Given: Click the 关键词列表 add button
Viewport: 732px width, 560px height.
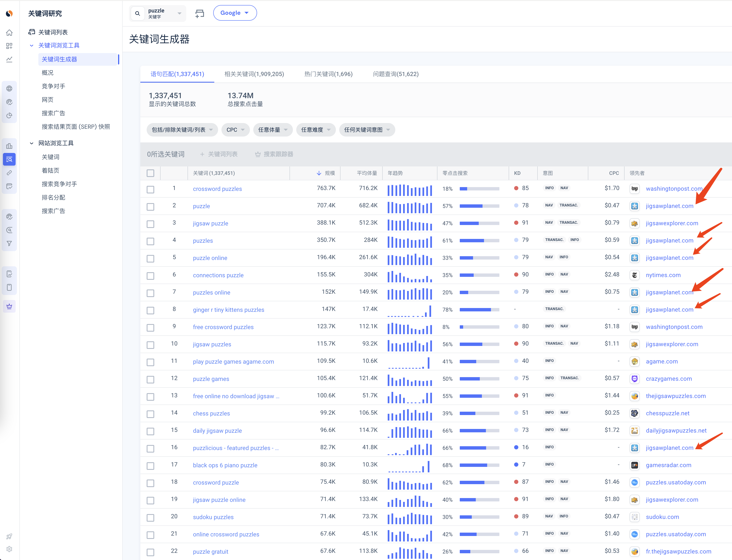Looking at the screenshot, I should (x=219, y=154).
